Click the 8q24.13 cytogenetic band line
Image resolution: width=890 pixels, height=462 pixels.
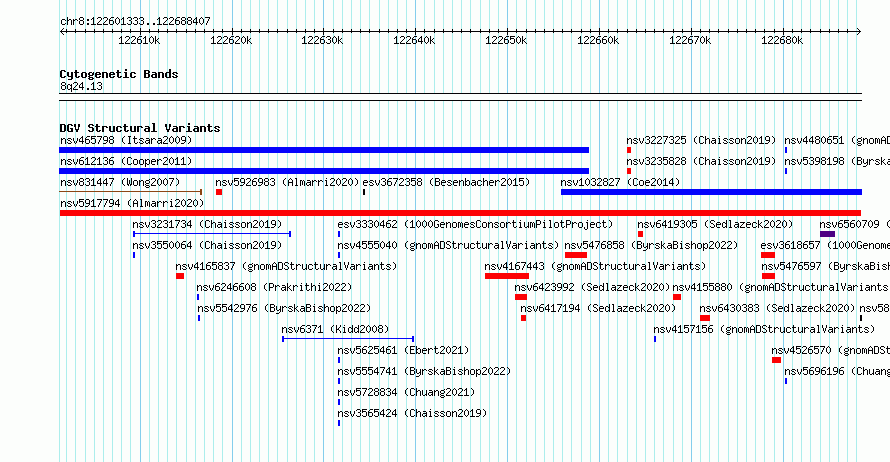click(460, 97)
